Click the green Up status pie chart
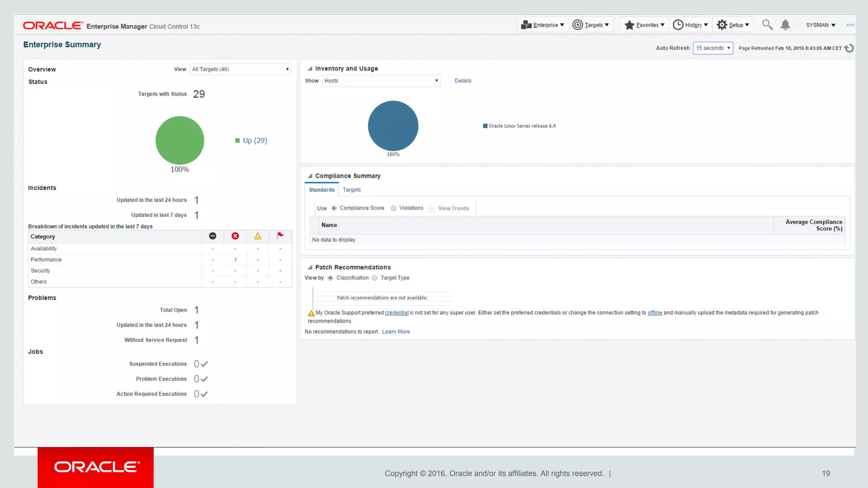 coord(180,140)
